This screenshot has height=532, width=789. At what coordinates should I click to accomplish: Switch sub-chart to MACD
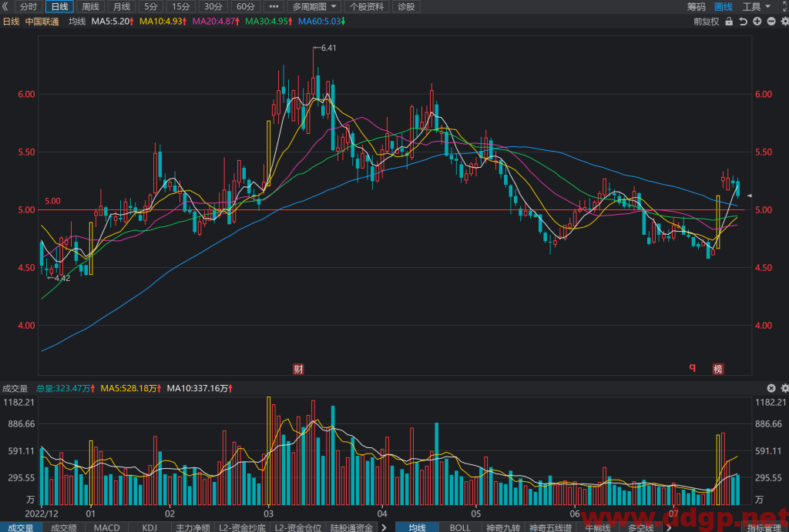pyautogui.click(x=107, y=527)
